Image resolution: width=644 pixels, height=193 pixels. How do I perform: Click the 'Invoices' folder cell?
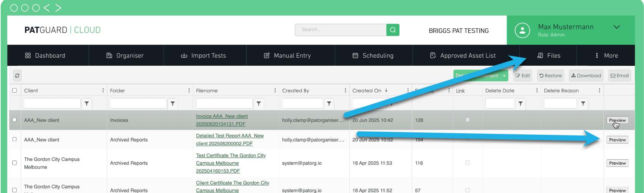(119, 120)
